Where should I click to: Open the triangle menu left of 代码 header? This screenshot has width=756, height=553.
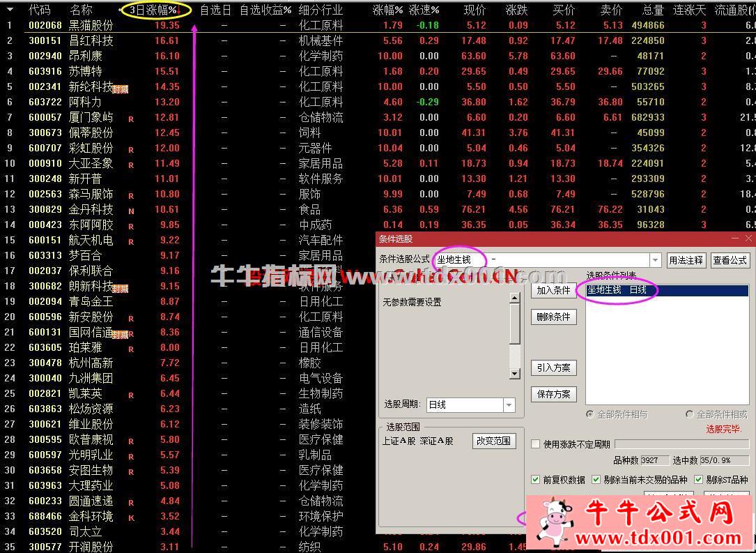click(10, 9)
